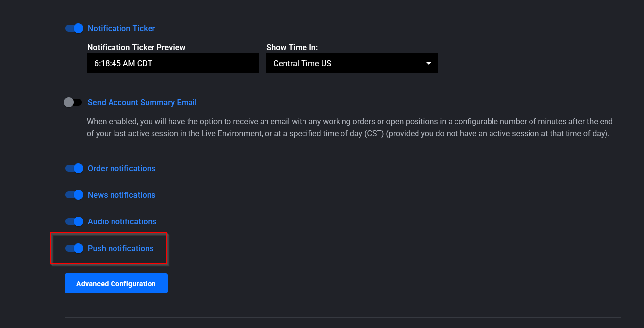Click the Send Account Summary Email label

coord(142,102)
